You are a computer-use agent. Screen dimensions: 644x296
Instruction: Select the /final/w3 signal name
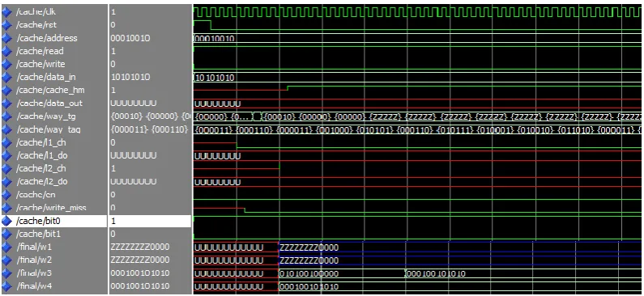point(34,273)
